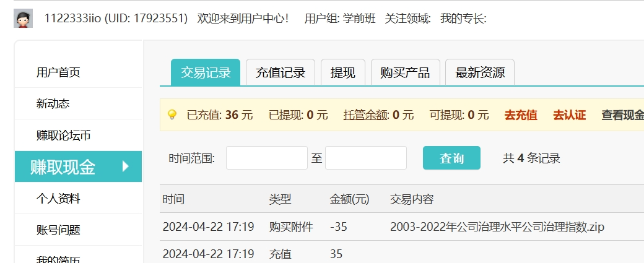Click the 购买附件 type cell

tap(291, 227)
